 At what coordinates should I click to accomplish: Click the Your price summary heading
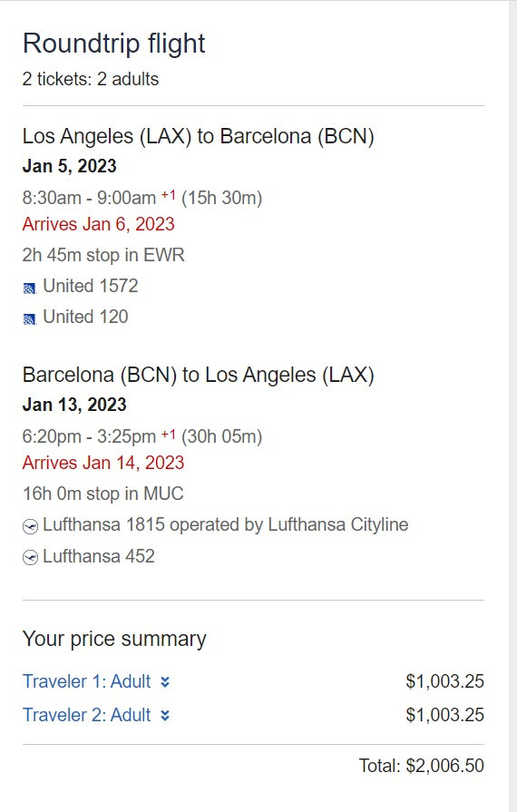[114, 639]
